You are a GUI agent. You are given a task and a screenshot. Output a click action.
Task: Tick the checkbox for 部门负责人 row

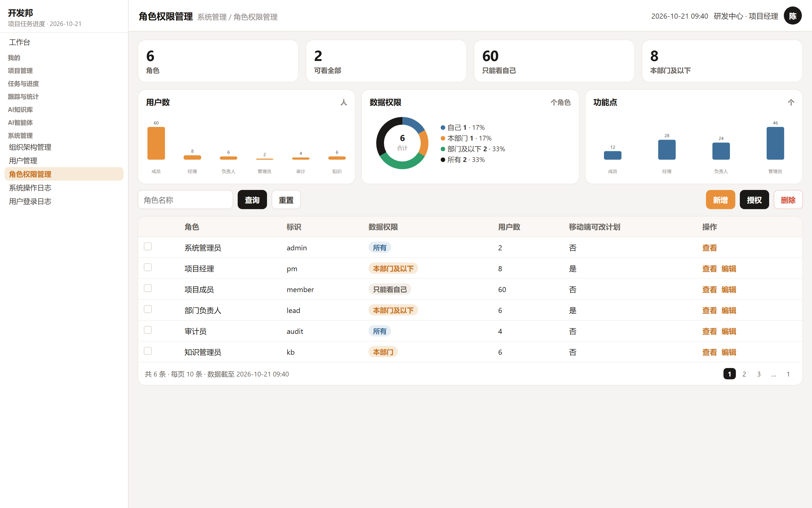point(148,309)
